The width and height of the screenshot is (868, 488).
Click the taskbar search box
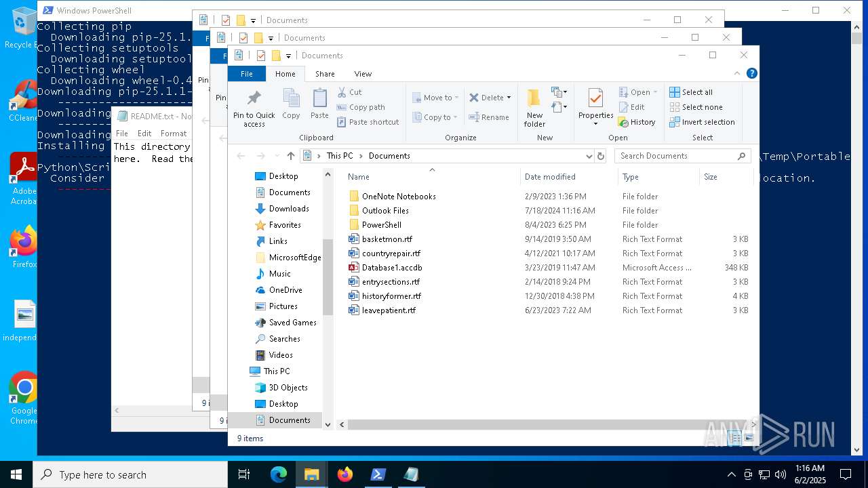[130, 474]
